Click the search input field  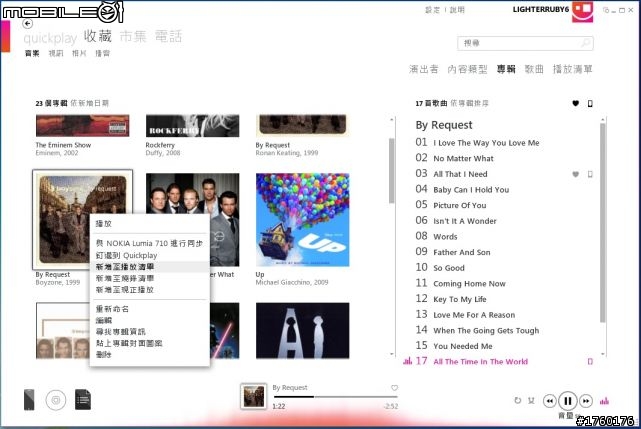click(x=525, y=43)
